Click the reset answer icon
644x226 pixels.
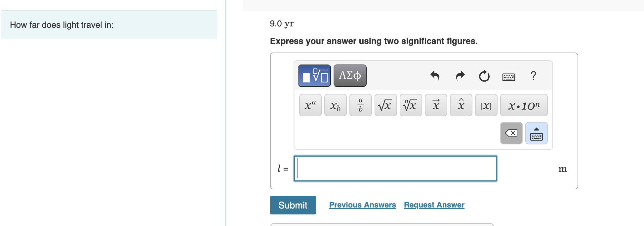coord(484,76)
